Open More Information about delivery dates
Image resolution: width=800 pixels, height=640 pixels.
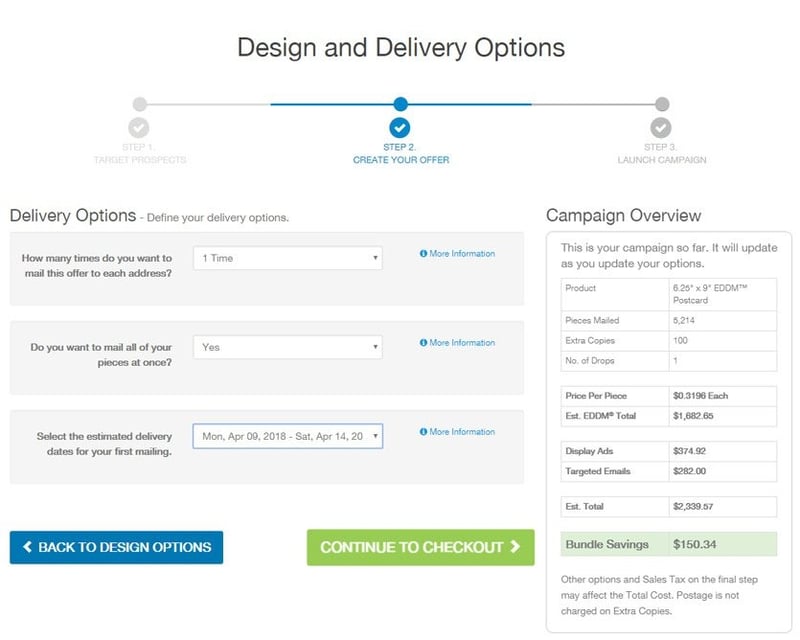click(x=463, y=431)
